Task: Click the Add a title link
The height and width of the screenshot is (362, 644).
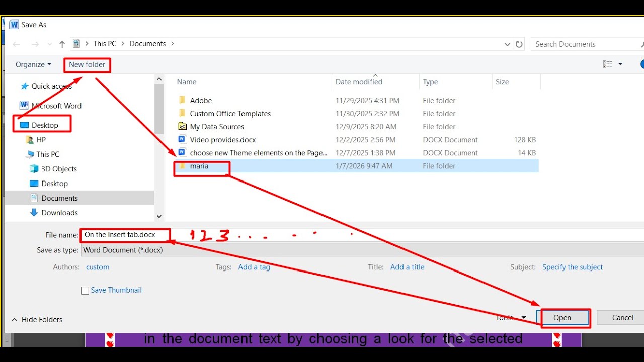Action: (x=407, y=267)
